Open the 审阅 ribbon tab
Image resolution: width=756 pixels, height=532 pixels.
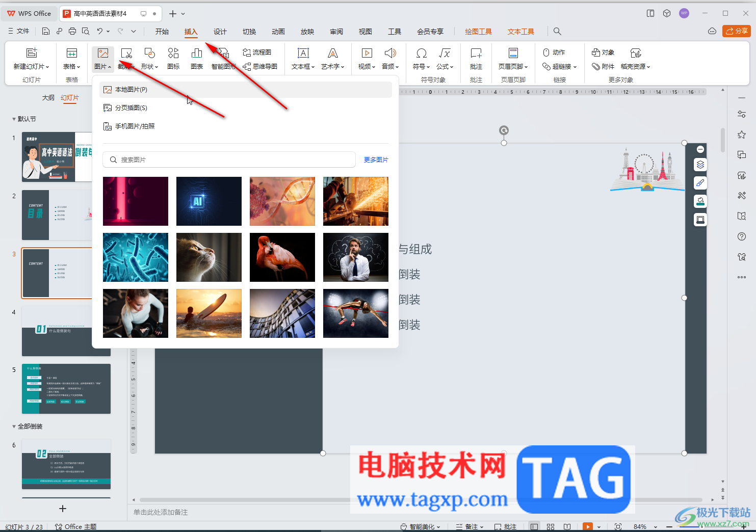pyautogui.click(x=336, y=32)
